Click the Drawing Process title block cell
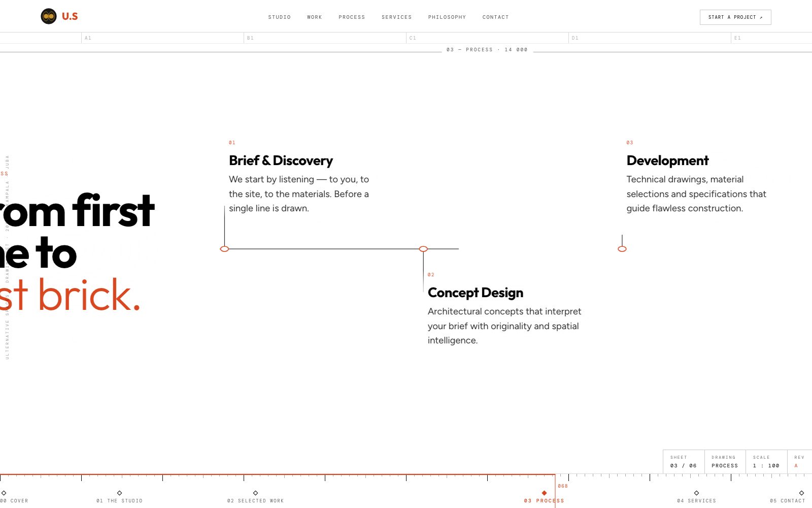Screen dimensions: 812x508 [725, 461]
